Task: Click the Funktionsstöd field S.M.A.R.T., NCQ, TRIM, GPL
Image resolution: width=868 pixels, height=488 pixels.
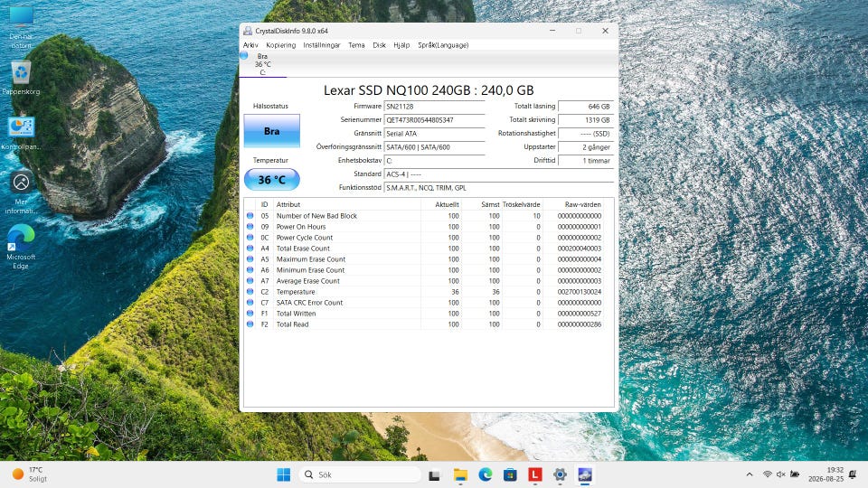Action: 499,188
